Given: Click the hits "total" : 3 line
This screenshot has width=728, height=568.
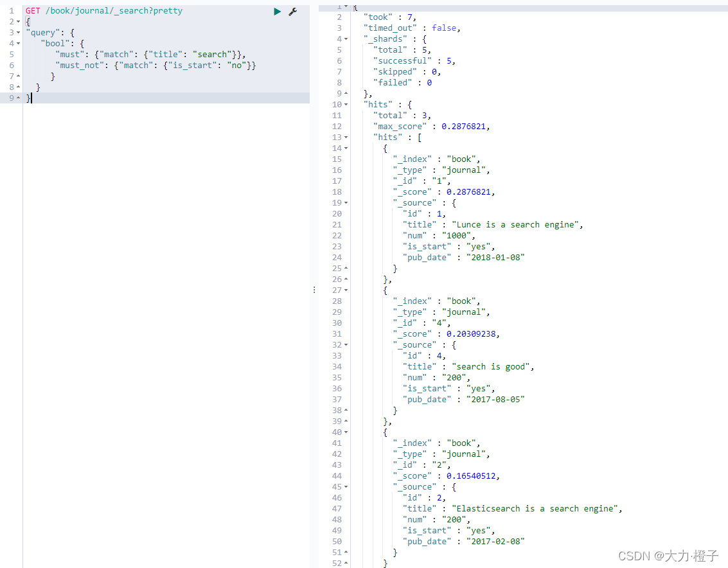Looking at the screenshot, I should [402, 116].
